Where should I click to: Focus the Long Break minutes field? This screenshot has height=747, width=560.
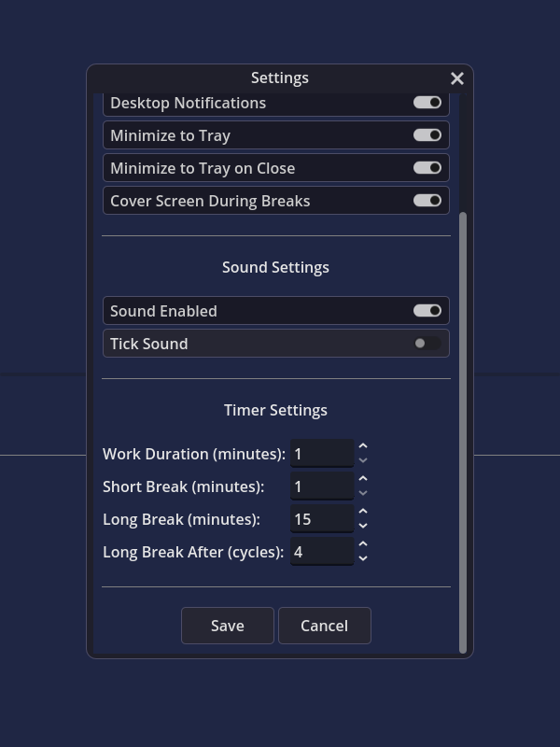pos(322,519)
